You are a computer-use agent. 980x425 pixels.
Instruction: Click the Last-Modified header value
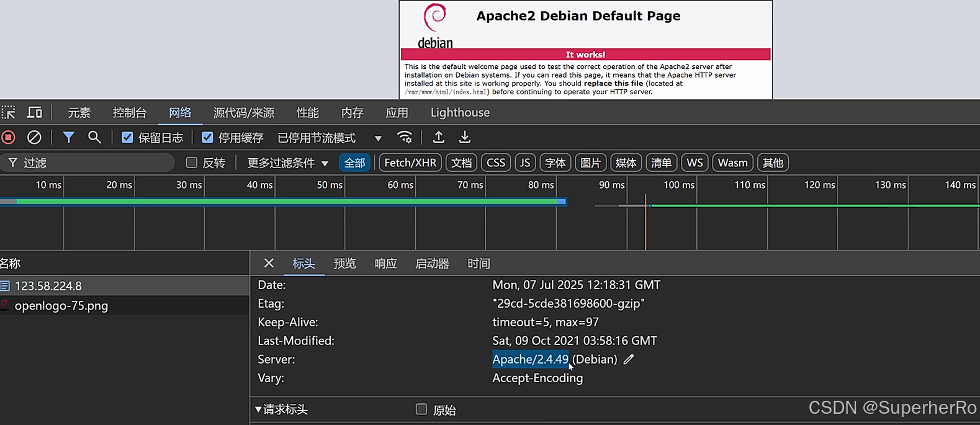tap(575, 341)
